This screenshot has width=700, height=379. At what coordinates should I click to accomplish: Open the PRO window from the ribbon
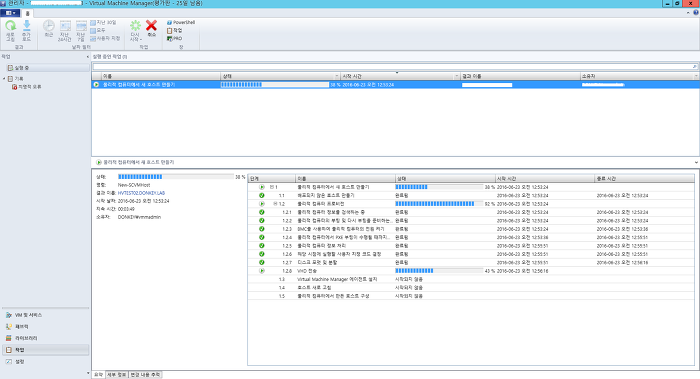pyautogui.click(x=175, y=38)
